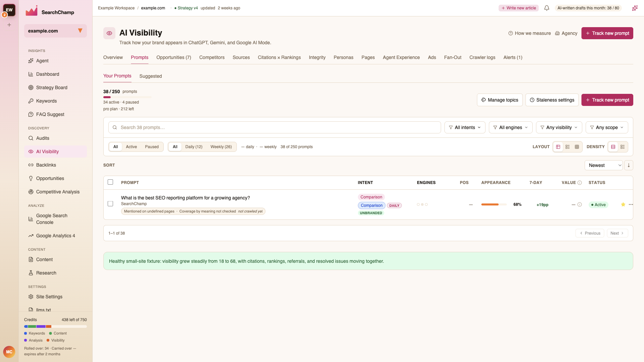The height and width of the screenshot is (362, 644).
Task: Choose comfortable density icon
Action: click(613, 147)
